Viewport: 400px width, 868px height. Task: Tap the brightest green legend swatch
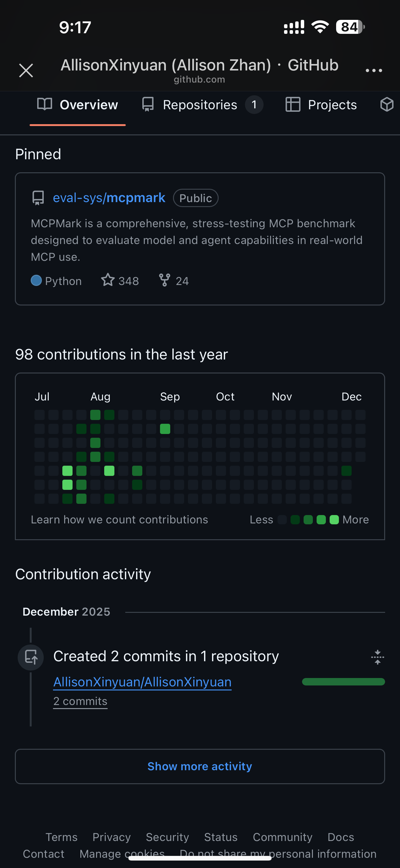(x=334, y=520)
